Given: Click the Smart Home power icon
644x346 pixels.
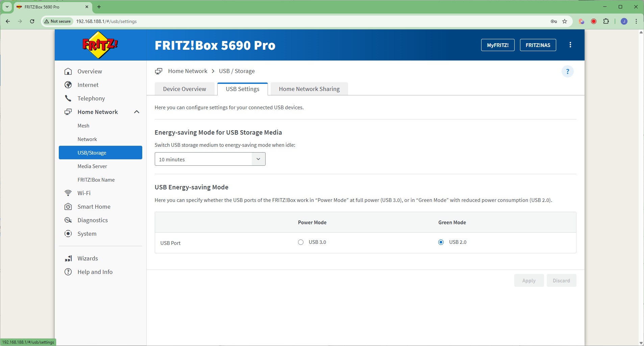Looking at the screenshot, I should coord(68,207).
